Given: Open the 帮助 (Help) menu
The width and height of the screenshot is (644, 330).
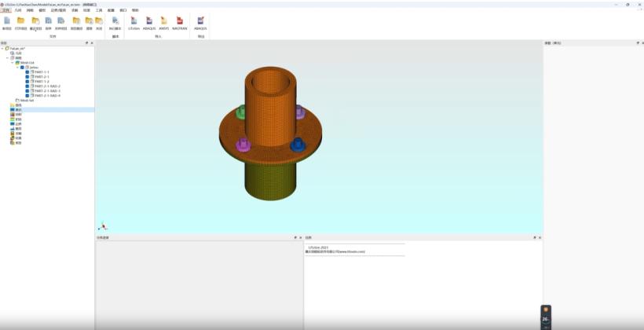Looking at the screenshot, I should coord(135,10).
